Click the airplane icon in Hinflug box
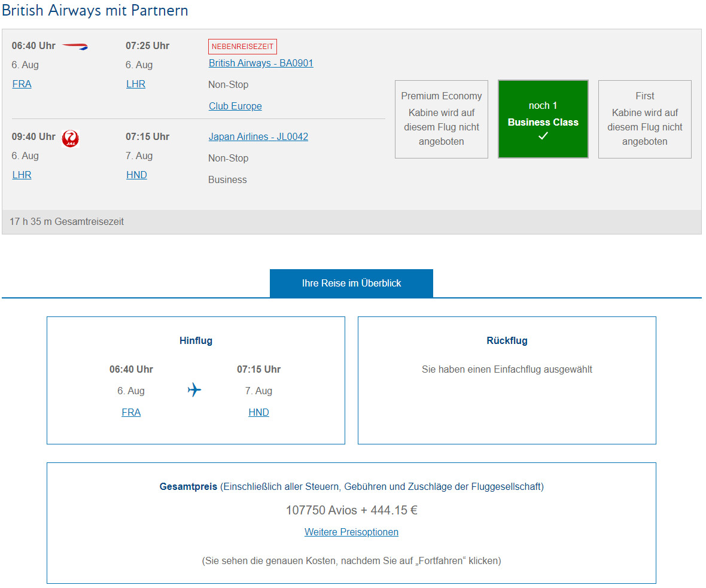The image size is (706, 588). [194, 389]
